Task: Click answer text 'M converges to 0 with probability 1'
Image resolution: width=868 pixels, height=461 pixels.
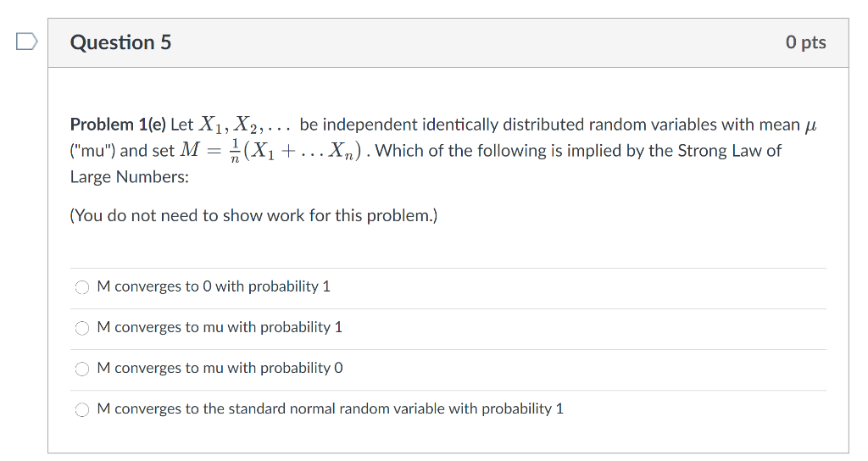Action: click(213, 286)
